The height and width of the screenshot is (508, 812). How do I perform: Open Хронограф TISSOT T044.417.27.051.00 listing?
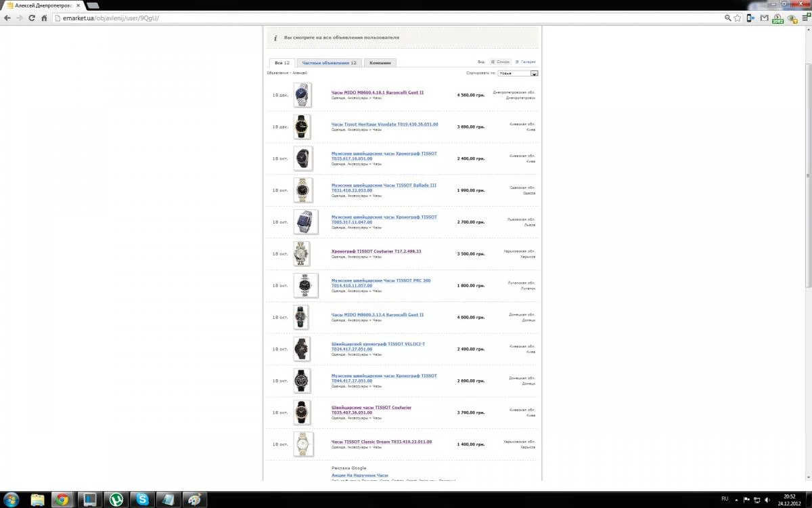point(384,378)
